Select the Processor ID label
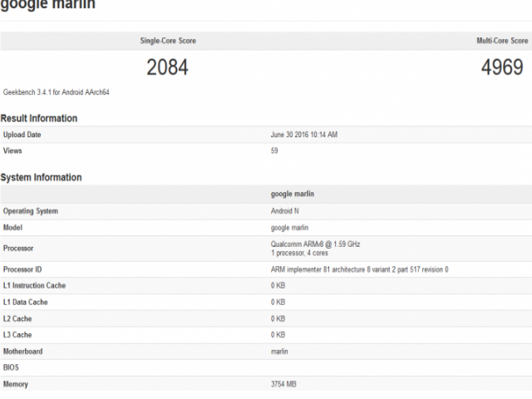Image resolution: width=532 pixels, height=399 pixels. point(22,269)
